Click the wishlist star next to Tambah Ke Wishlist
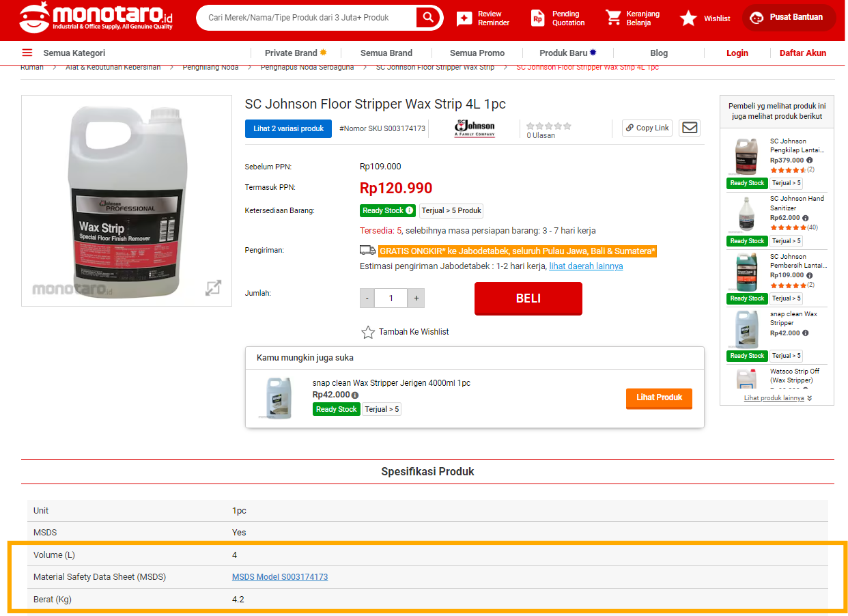The height and width of the screenshot is (616, 848). coord(368,332)
